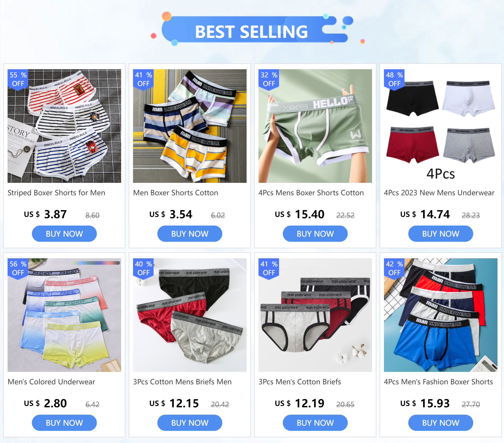The height and width of the screenshot is (443, 504).
Task: Open the 4Pcs Fashion Boxer Shorts image
Action: point(441,315)
